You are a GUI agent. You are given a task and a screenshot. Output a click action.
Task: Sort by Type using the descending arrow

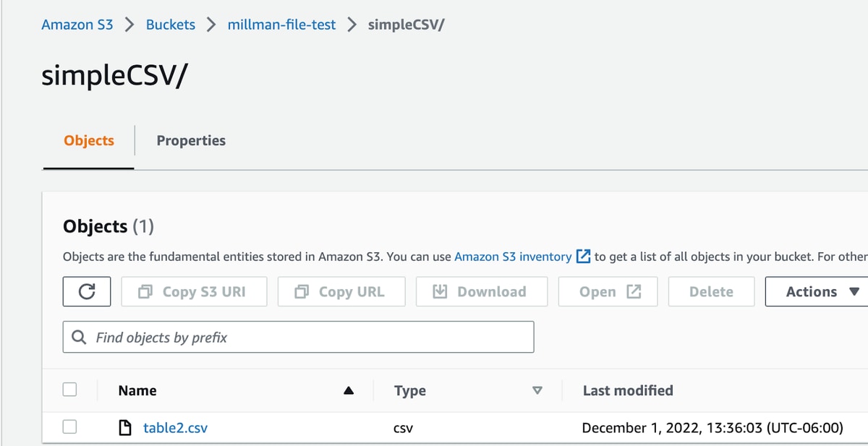coord(537,390)
